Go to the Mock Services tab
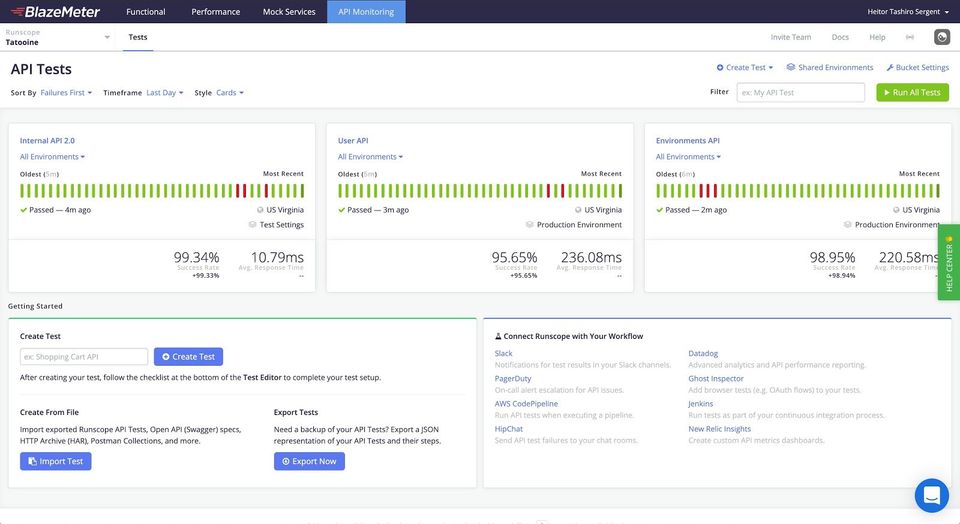 288,11
